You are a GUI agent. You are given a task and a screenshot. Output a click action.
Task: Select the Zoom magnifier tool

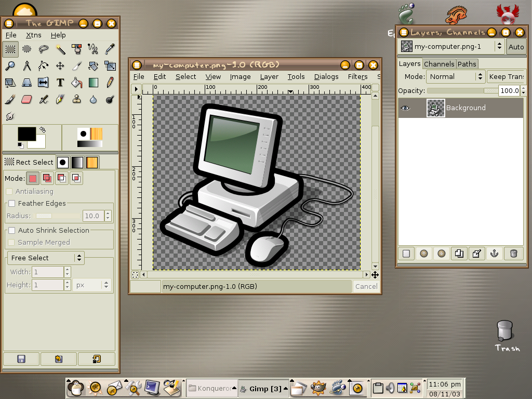click(x=10, y=66)
